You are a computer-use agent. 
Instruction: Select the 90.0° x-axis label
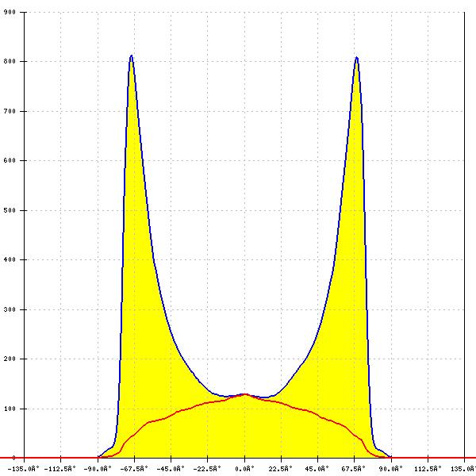point(391,468)
